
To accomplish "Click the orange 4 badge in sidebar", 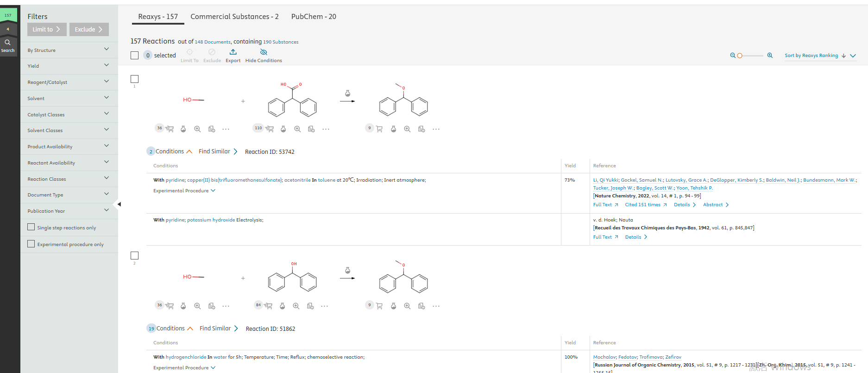I will (8, 29).
